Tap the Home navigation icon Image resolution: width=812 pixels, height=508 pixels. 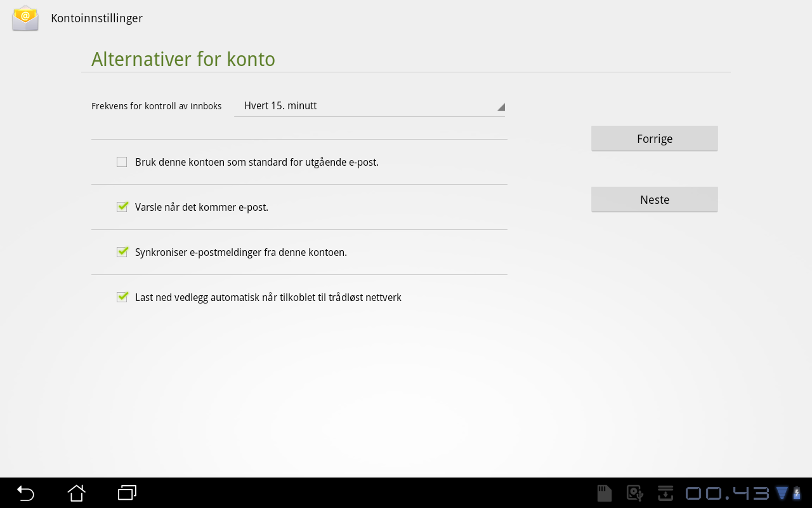(76, 493)
